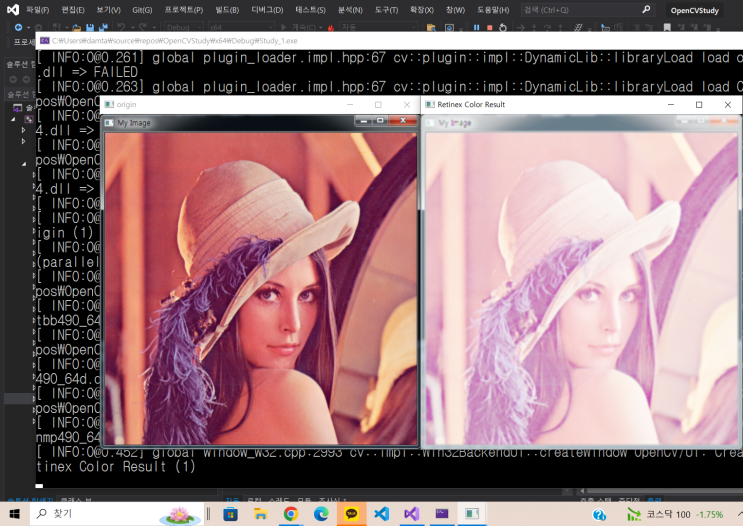This screenshot has height=526, width=743.
Task: Open the 빌드(B) menu
Action: click(227, 9)
